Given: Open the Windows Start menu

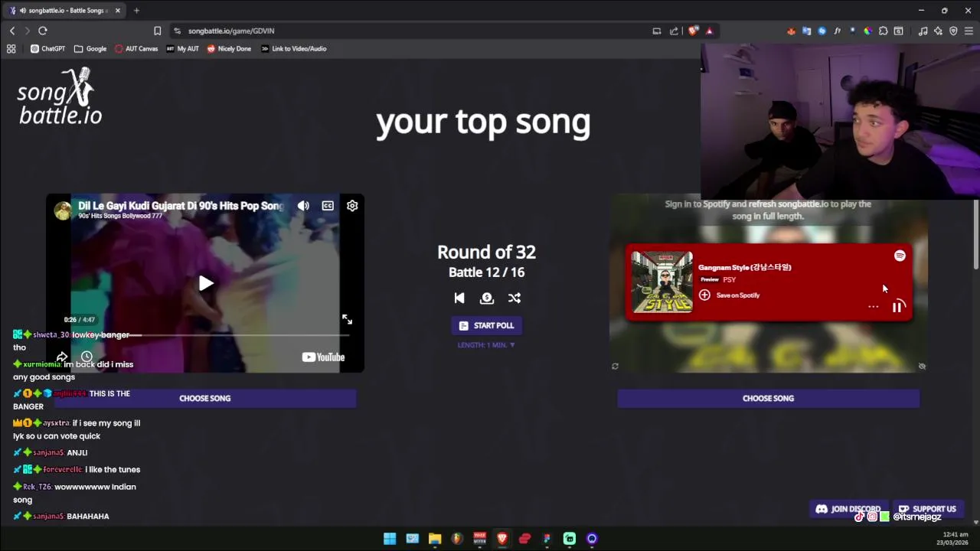Looking at the screenshot, I should 390,539.
